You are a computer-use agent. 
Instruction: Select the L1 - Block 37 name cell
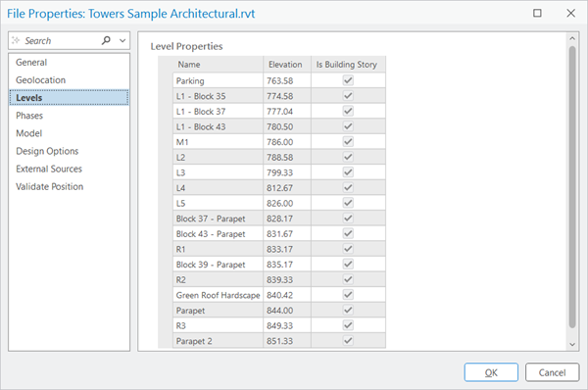(218, 112)
